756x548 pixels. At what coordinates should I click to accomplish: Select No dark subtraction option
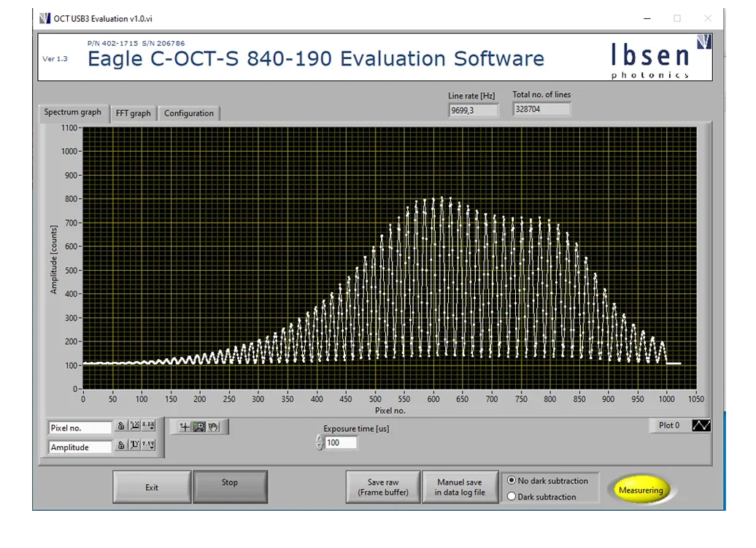point(512,481)
